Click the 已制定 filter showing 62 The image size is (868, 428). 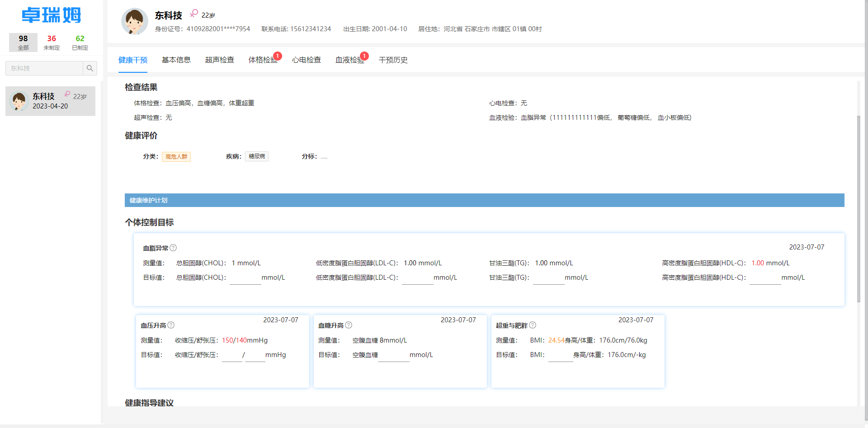tap(80, 42)
